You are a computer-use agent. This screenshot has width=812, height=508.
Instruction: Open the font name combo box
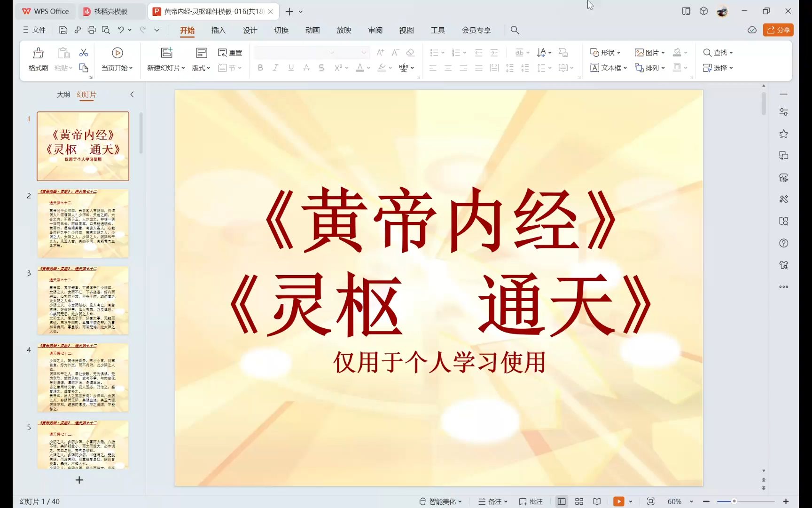(296, 52)
